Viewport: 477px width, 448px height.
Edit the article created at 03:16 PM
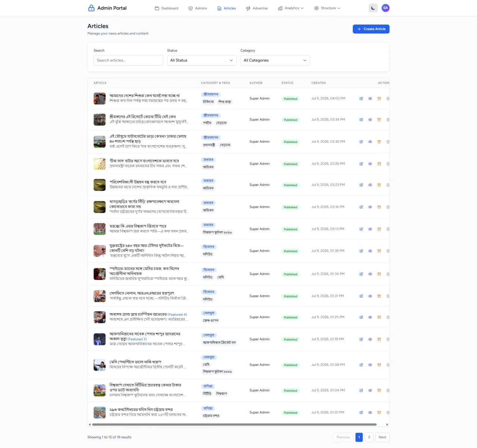(361, 207)
